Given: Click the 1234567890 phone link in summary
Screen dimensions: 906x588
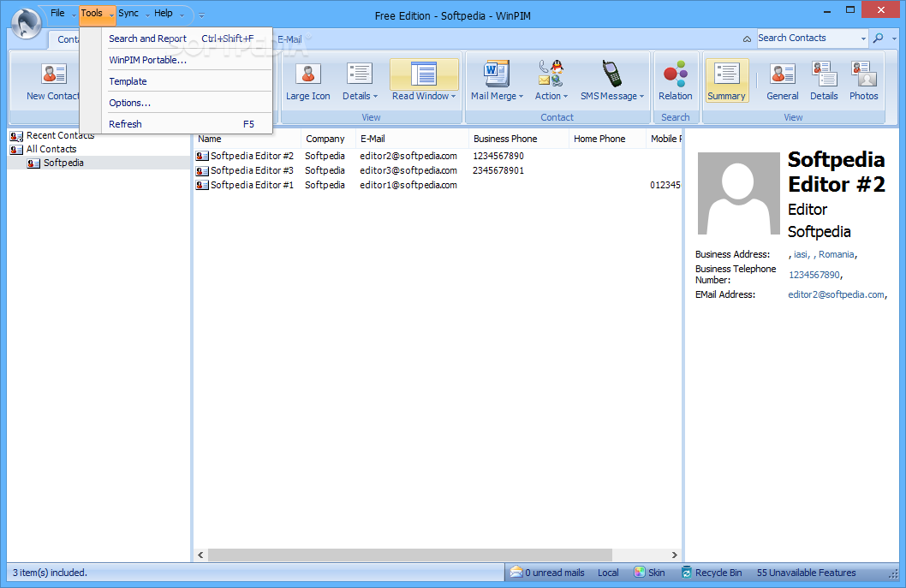Looking at the screenshot, I should (814, 275).
